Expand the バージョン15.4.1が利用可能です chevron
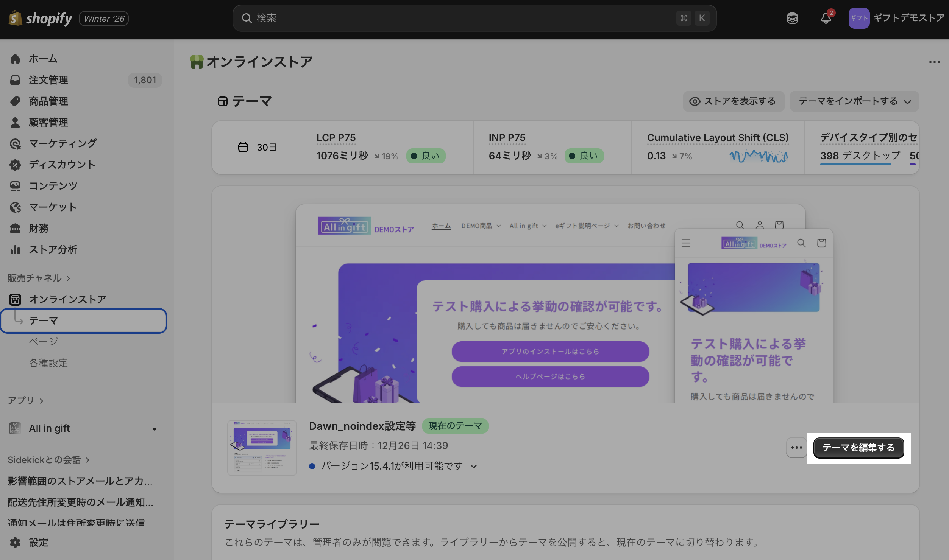Viewport: 949px width, 560px height. tap(474, 466)
